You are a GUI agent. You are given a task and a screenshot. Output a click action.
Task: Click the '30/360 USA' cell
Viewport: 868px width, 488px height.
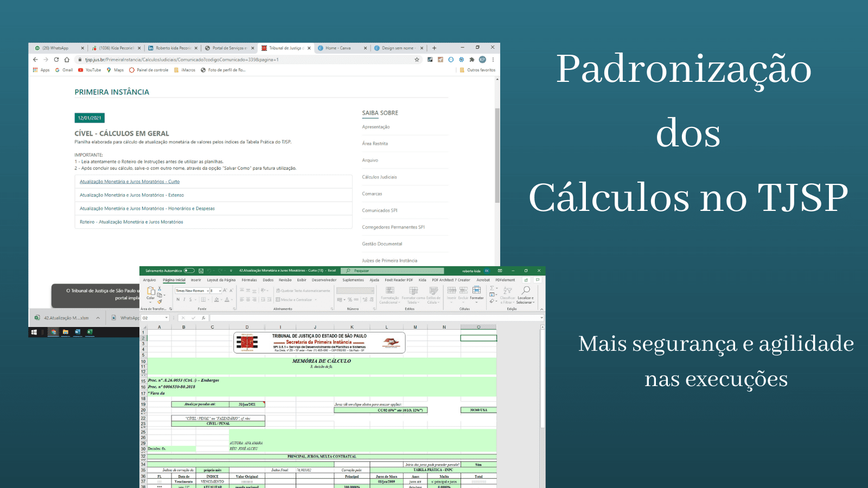(x=478, y=410)
